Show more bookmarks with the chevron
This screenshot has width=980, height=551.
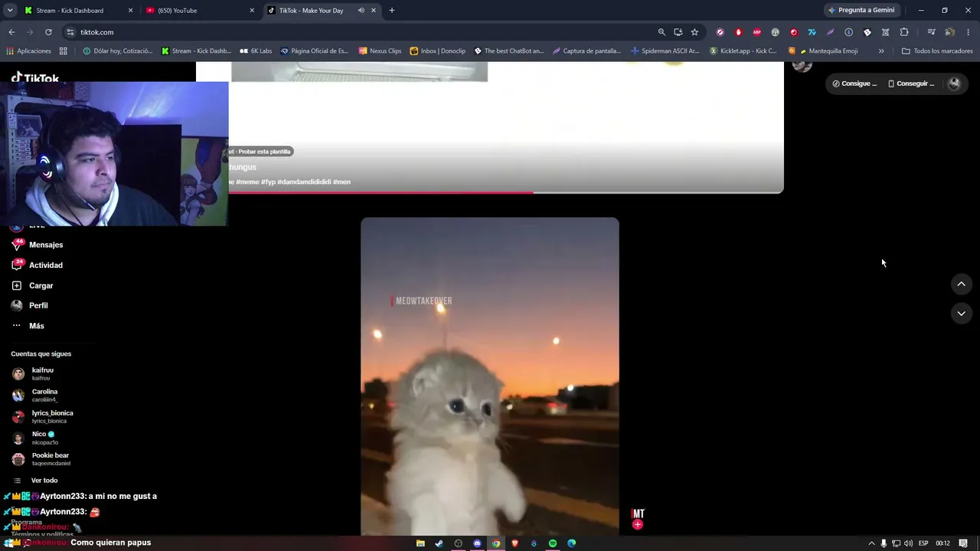pyautogui.click(x=881, y=51)
